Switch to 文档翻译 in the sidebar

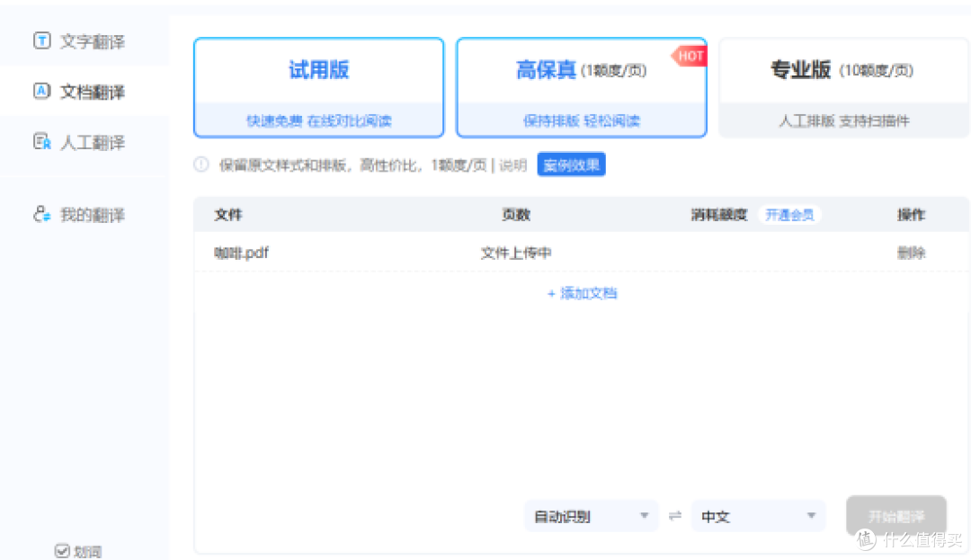point(85,92)
